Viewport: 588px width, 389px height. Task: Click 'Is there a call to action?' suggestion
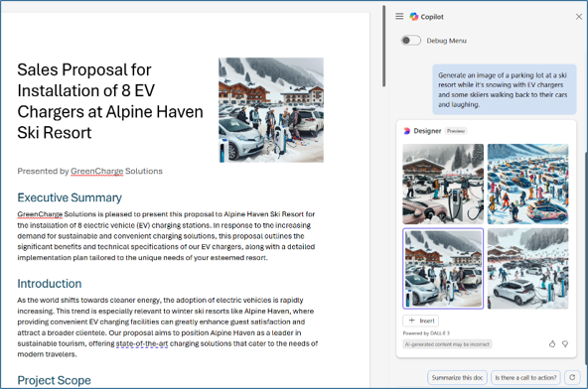point(525,377)
